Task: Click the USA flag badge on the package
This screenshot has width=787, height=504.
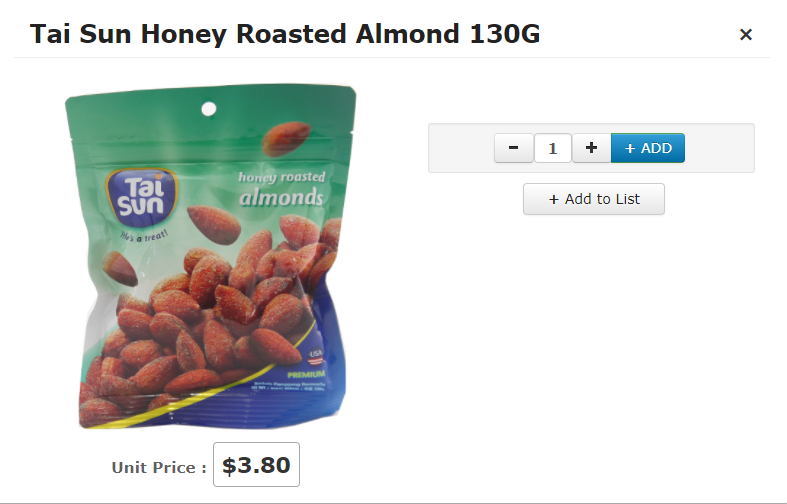Action: (x=316, y=356)
